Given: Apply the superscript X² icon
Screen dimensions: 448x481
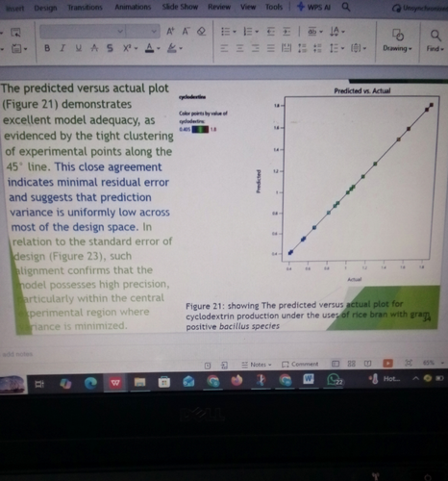Looking at the screenshot, I should 127,48.
